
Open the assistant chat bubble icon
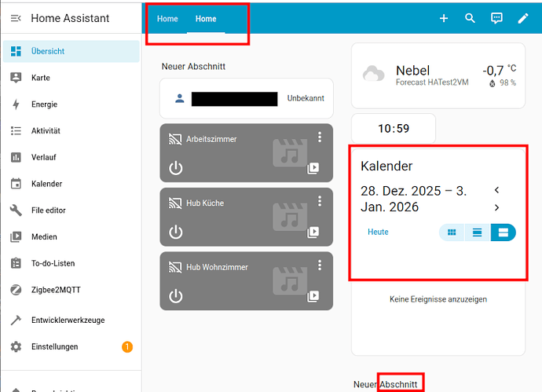pos(496,18)
